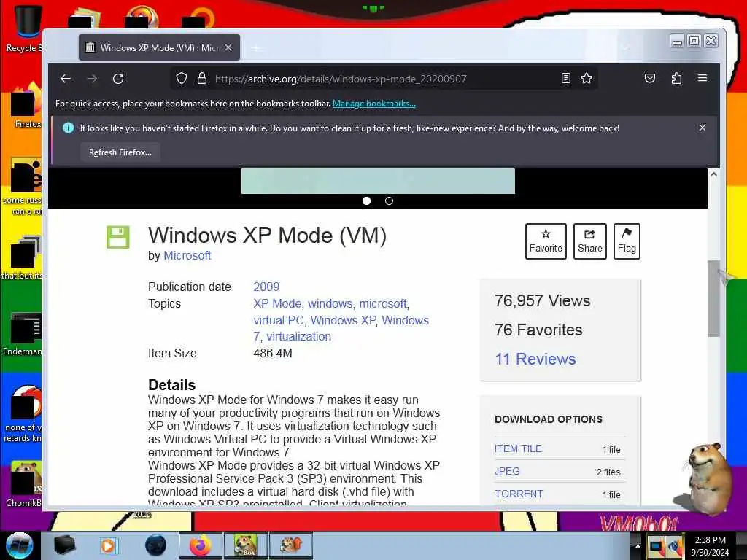Open the Windows XP topic link

coord(343,321)
